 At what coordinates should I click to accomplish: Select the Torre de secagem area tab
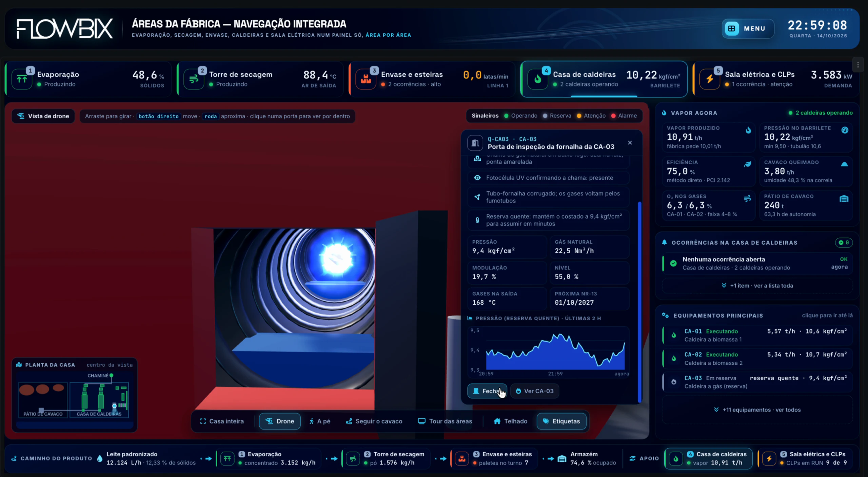pyautogui.click(x=260, y=79)
